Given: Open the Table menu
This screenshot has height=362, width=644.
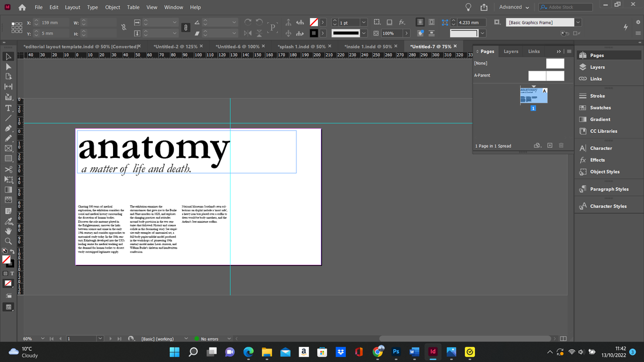Looking at the screenshot, I should click(x=133, y=8).
